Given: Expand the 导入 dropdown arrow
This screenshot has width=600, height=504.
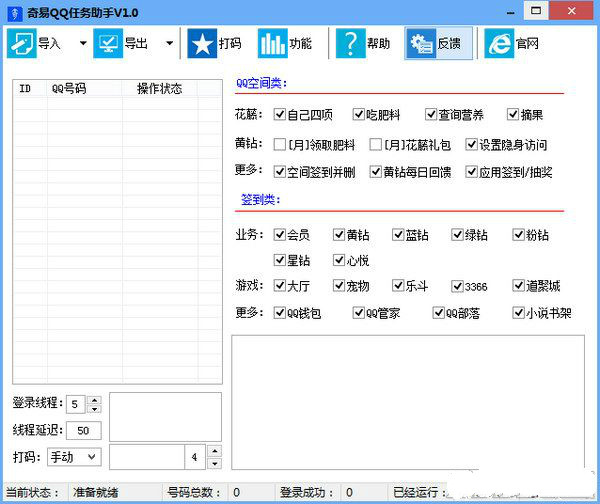Looking at the screenshot, I should tap(83, 43).
